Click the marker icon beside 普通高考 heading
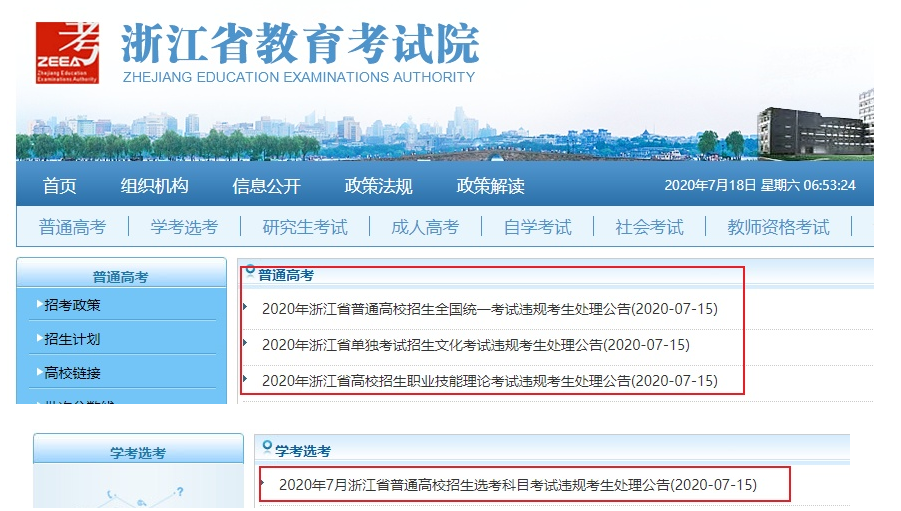 tap(250, 270)
